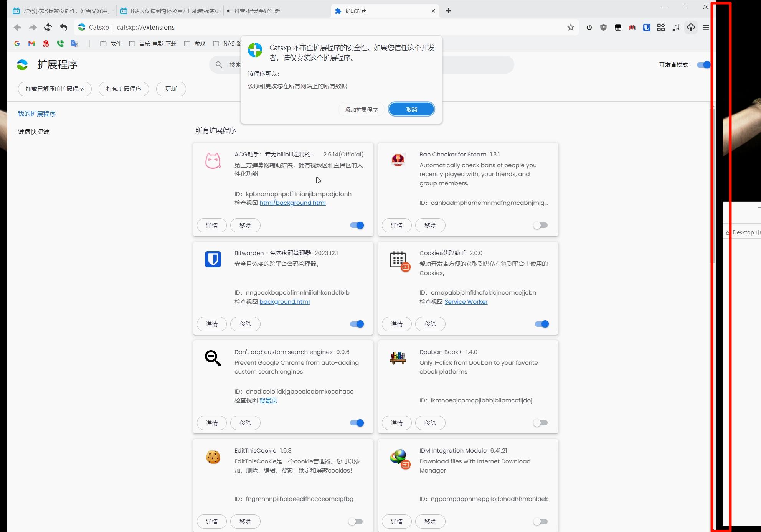
Task: Open the Gmail bookmark icon
Action: click(x=31, y=44)
